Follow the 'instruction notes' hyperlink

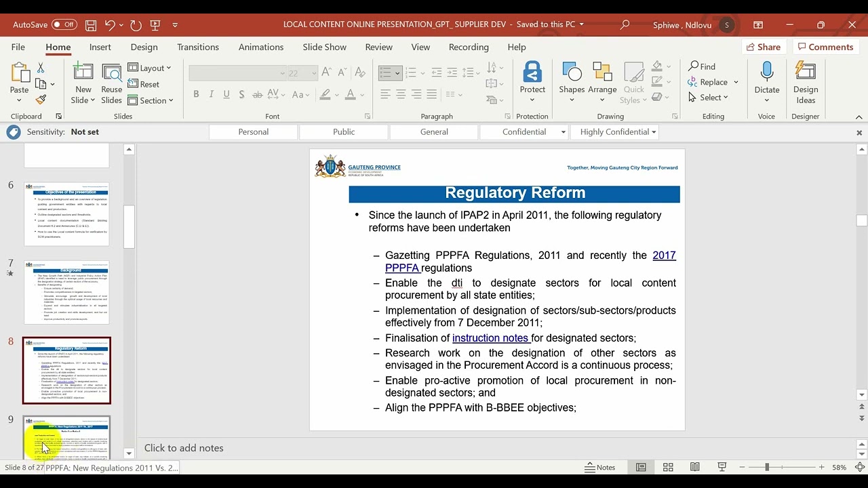coord(491,338)
